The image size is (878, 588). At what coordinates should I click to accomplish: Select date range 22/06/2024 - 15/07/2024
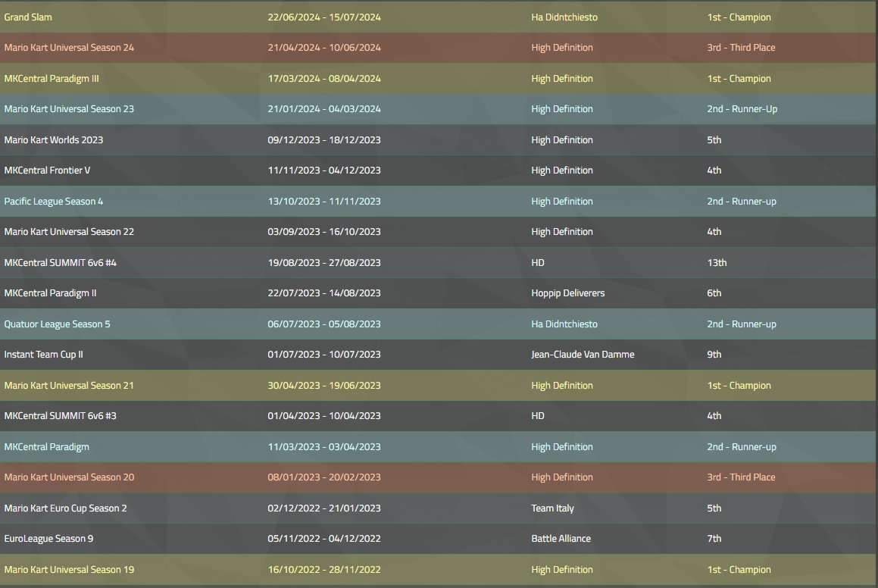tap(324, 17)
